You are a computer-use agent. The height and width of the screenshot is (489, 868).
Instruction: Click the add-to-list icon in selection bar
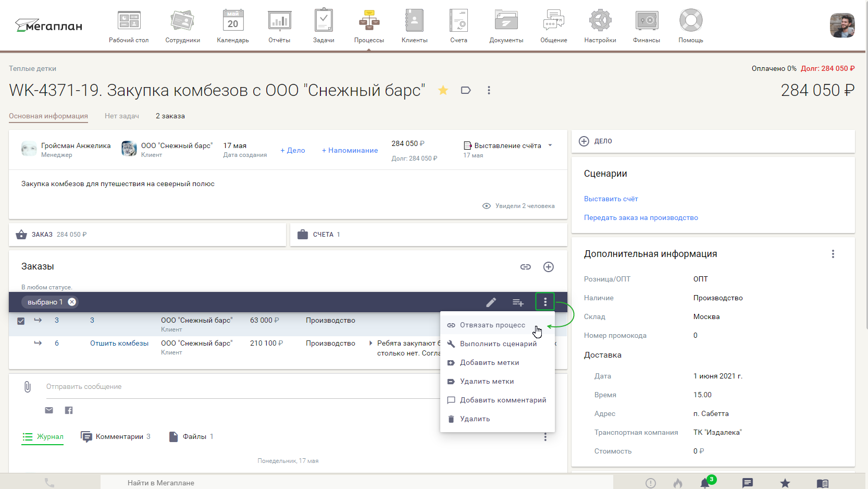click(x=518, y=302)
